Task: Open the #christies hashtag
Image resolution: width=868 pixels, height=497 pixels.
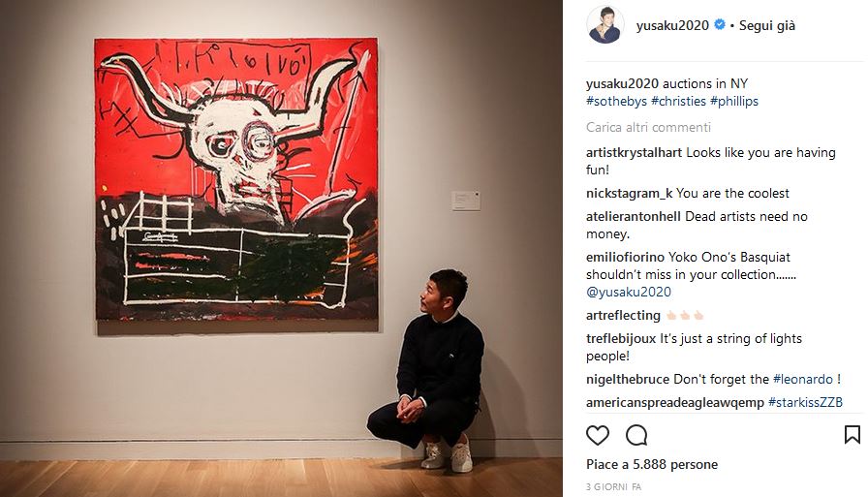Action: pyautogui.click(x=679, y=102)
